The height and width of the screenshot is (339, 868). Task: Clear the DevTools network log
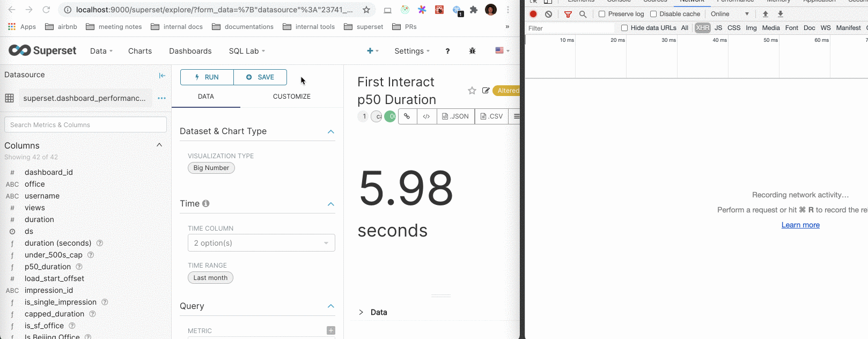[x=548, y=14]
